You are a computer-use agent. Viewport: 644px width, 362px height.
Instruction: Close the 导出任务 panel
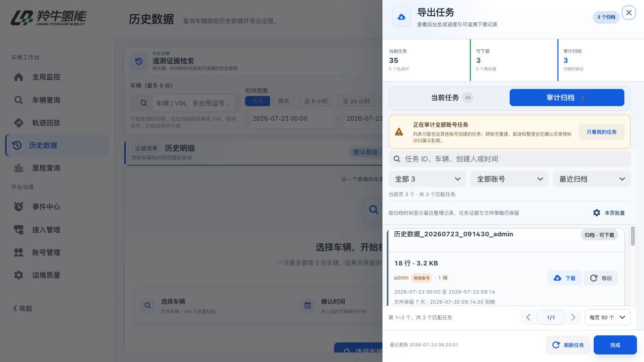point(629,13)
